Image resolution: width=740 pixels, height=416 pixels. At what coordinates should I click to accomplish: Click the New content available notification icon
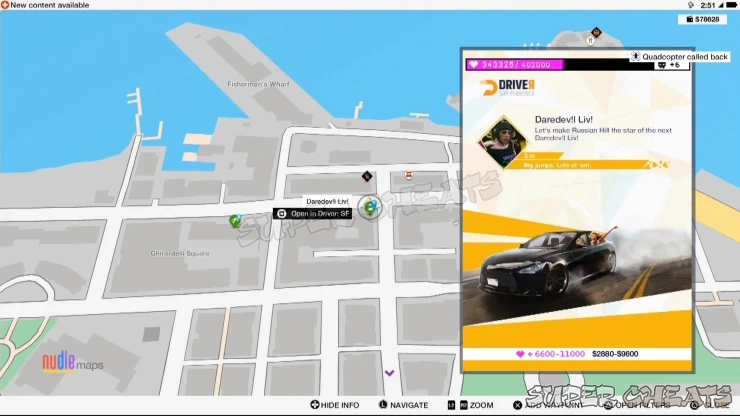(x=5, y=5)
